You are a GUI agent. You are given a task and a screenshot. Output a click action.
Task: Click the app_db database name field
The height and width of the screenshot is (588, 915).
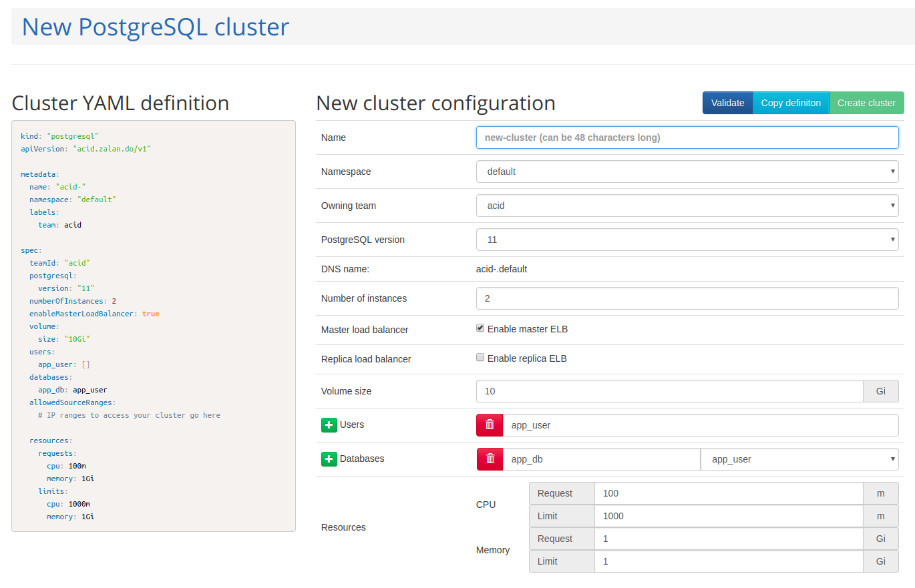click(x=601, y=459)
